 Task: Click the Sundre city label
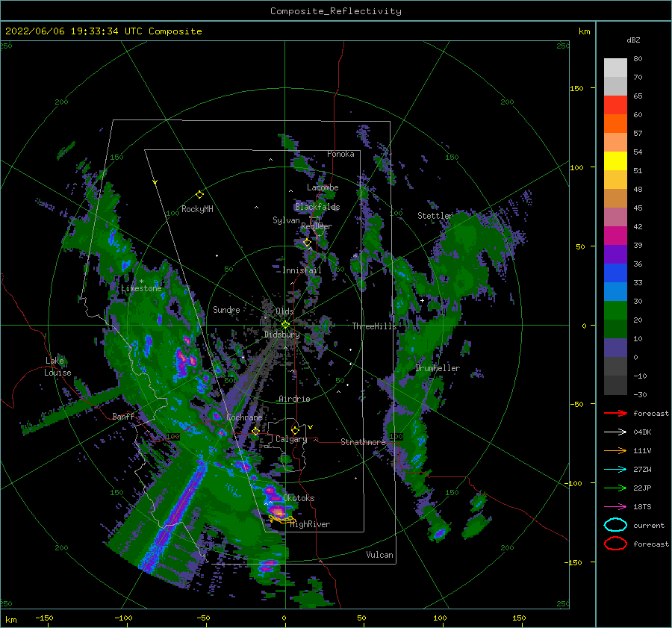tap(226, 310)
